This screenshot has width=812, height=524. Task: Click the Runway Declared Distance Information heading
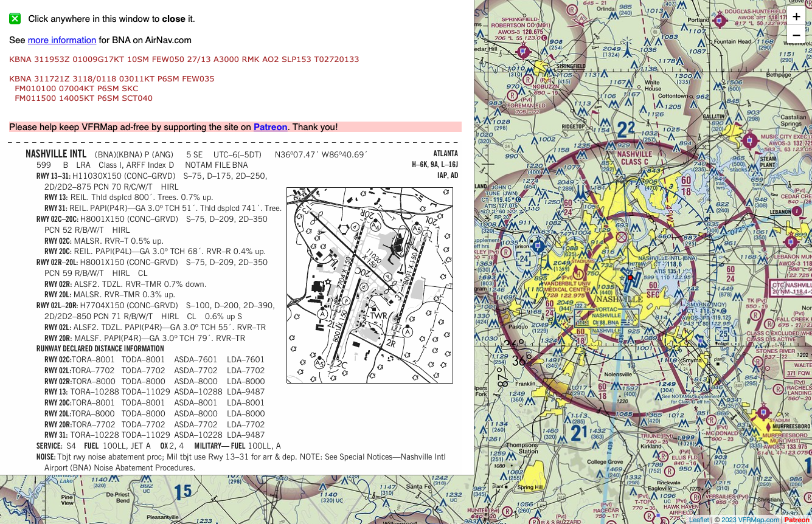[100, 349]
